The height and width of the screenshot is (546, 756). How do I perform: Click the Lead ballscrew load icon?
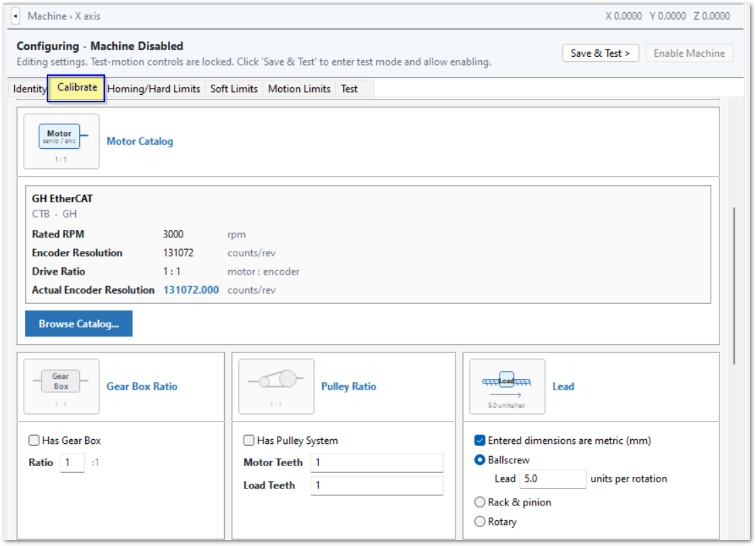click(507, 386)
